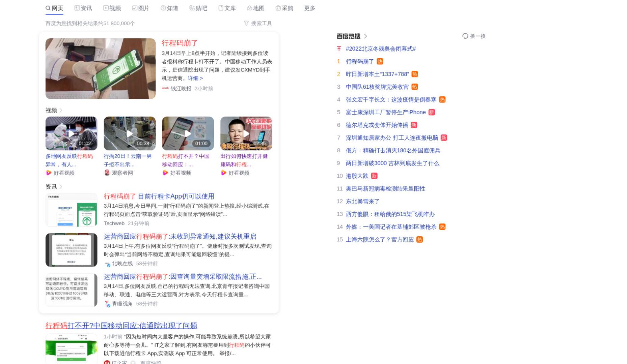Open hot search 上海六院怎么了？官方回应

[380, 240]
